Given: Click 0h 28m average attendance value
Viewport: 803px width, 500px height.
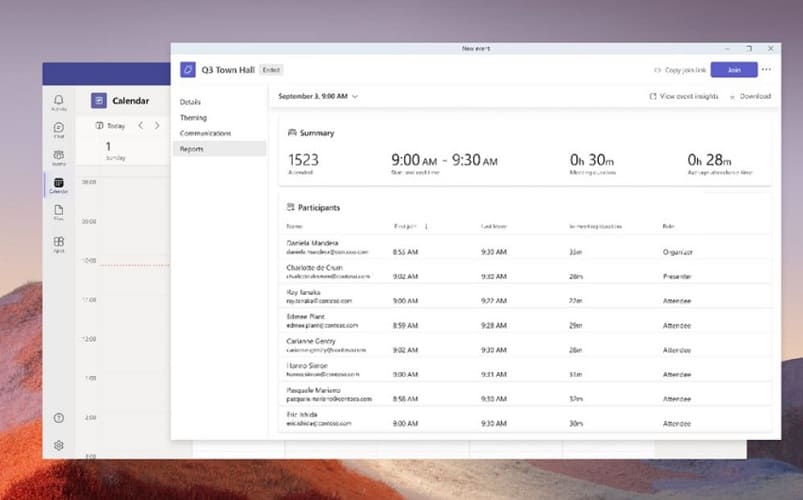Looking at the screenshot, I should (x=709, y=160).
